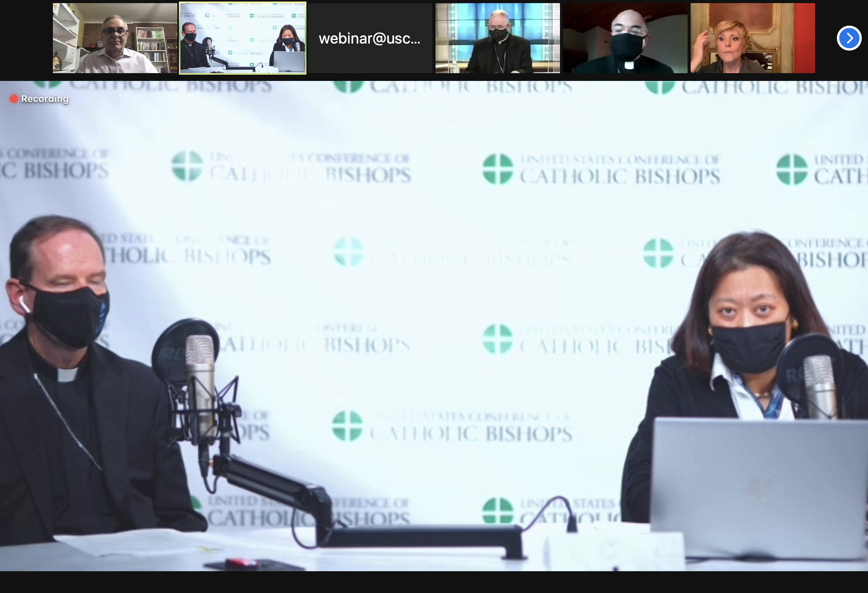
Task: Select the yellow-highlighted active speaker thumbnail
Action: point(243,38)
